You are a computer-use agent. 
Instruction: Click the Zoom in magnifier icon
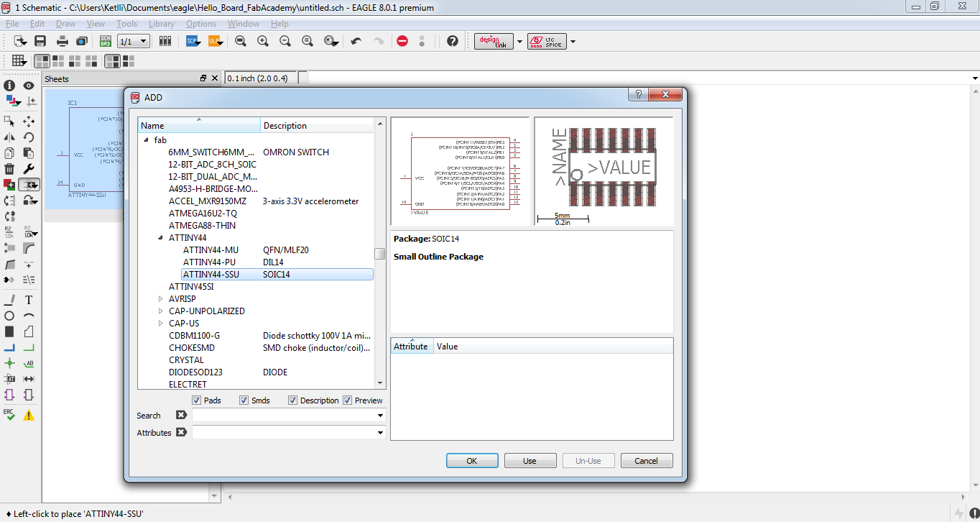[x=263, y=41]
